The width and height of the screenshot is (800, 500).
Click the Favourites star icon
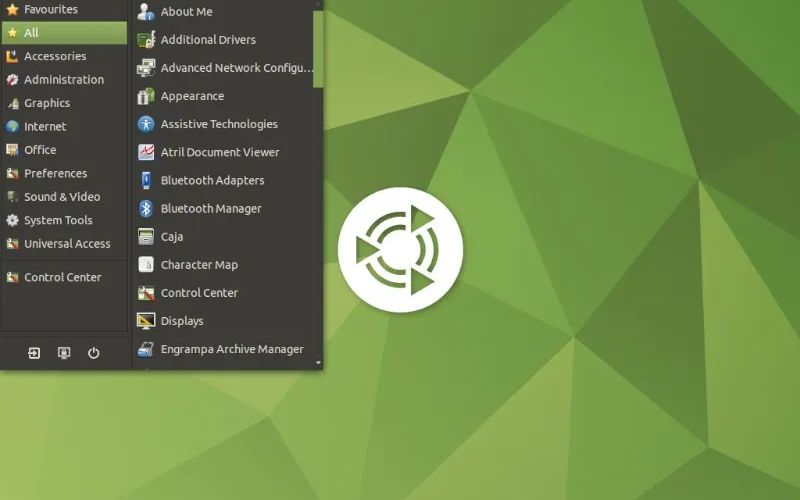click(12, 9)
